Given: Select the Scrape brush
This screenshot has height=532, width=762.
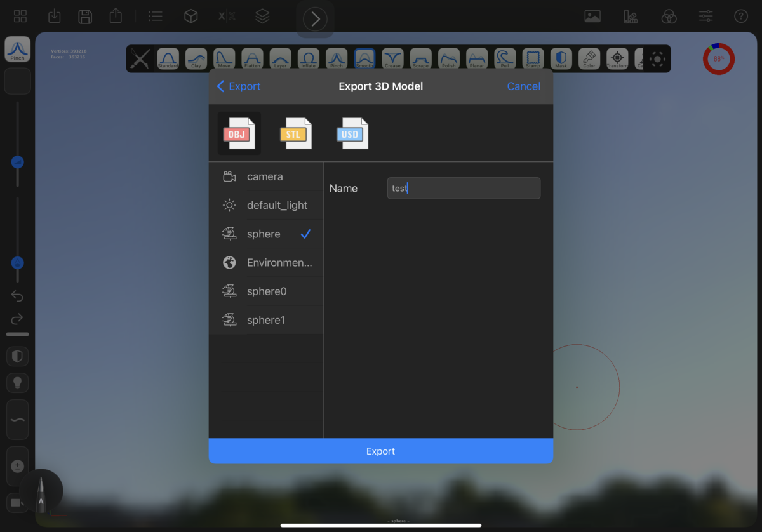Looking at the screenshot, I should (x=420, y=58).
